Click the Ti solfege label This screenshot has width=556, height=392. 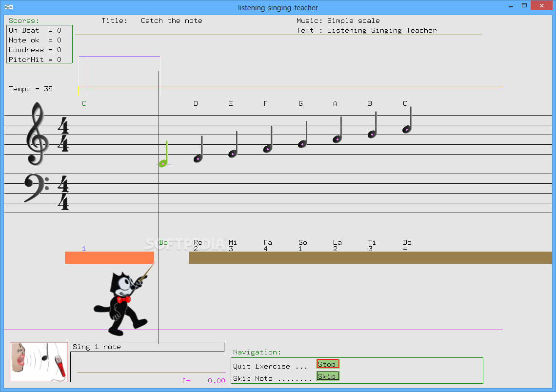click(x=372, y=242)
